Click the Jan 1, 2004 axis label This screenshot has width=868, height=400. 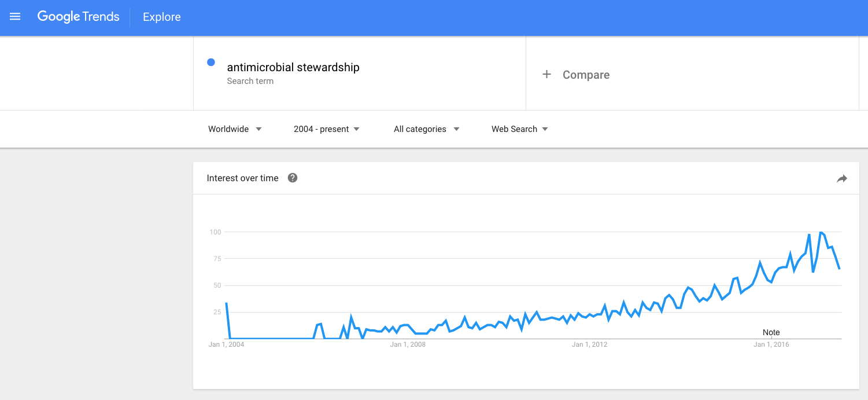point(227,345)
